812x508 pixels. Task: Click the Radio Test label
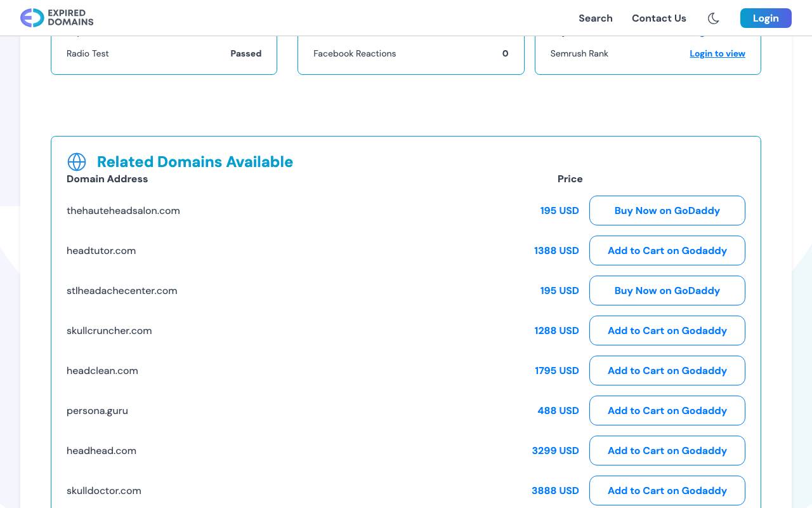pyautogui.click(x=88, y=53)
